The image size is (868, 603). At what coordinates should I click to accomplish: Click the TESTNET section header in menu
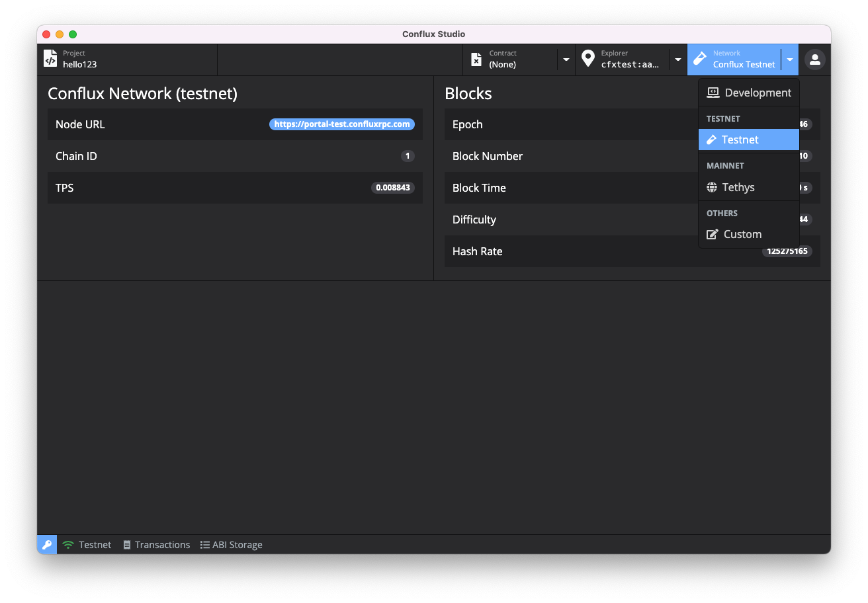point(723,119)
